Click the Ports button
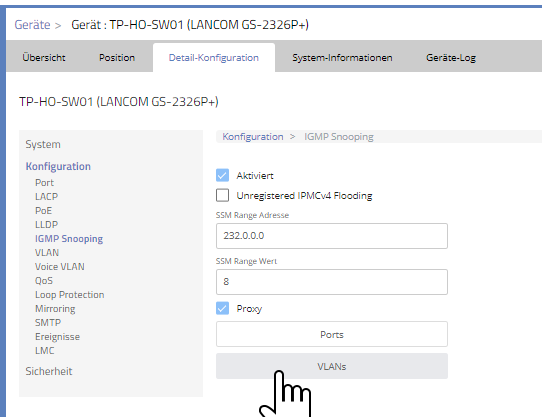This screenshot has width=542, height=417. coord(332,334)
